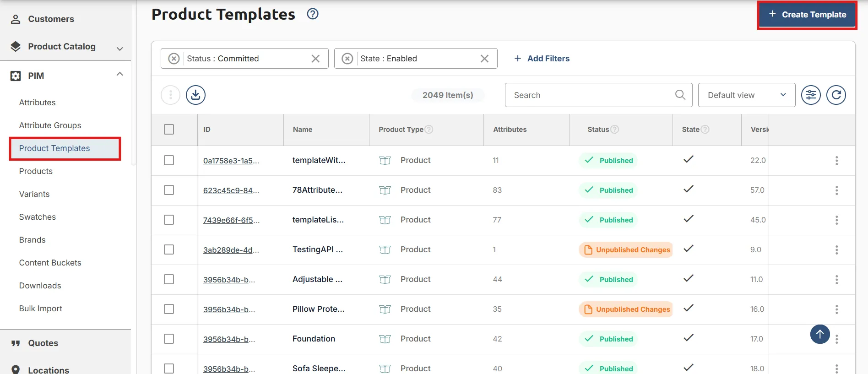Check the 78Attribute... row checkbox
Viewport: 868px width, 374px height.
pos(169,190)
